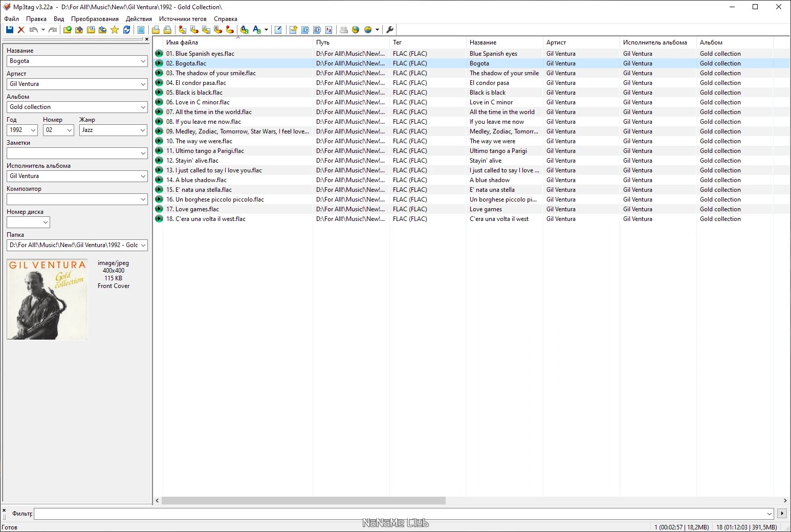Open the case conversion dropdown arrow

267,29
